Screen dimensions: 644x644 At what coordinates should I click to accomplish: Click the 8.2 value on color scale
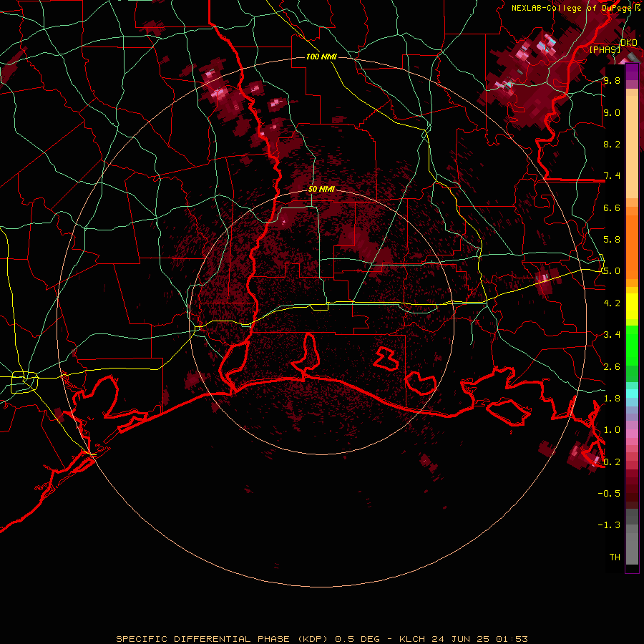612,144
